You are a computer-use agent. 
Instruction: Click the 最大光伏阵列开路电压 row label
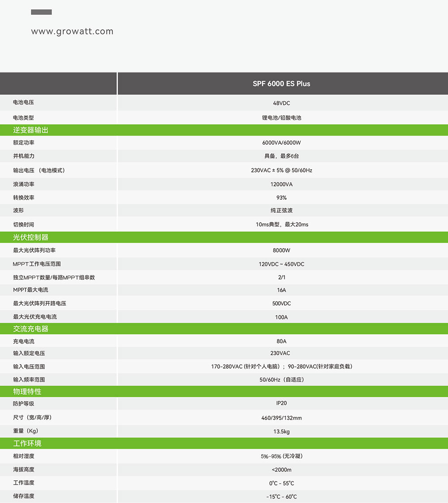[x=39, y=304]
